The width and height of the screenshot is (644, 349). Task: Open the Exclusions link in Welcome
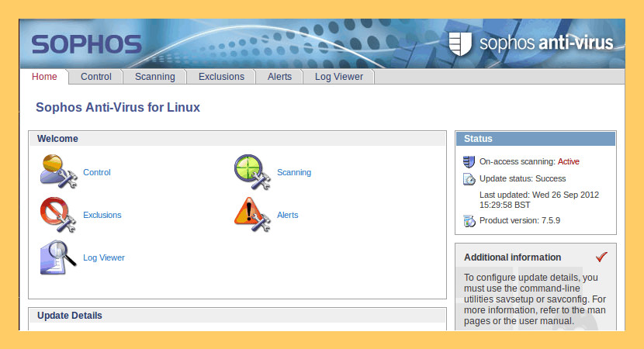[x=102, y=215]
